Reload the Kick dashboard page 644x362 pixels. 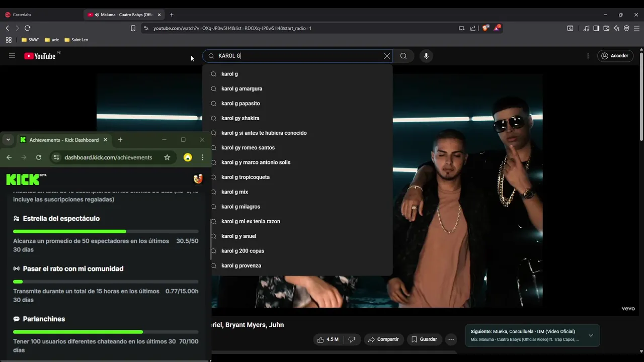click(x=38, y=157)
